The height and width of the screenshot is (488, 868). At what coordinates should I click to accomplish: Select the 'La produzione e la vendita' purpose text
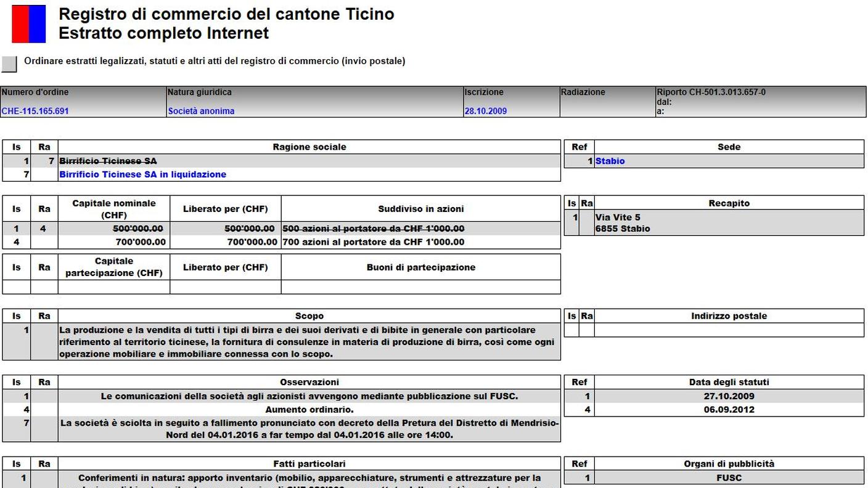pyautogui.click(x=306, y=342)
